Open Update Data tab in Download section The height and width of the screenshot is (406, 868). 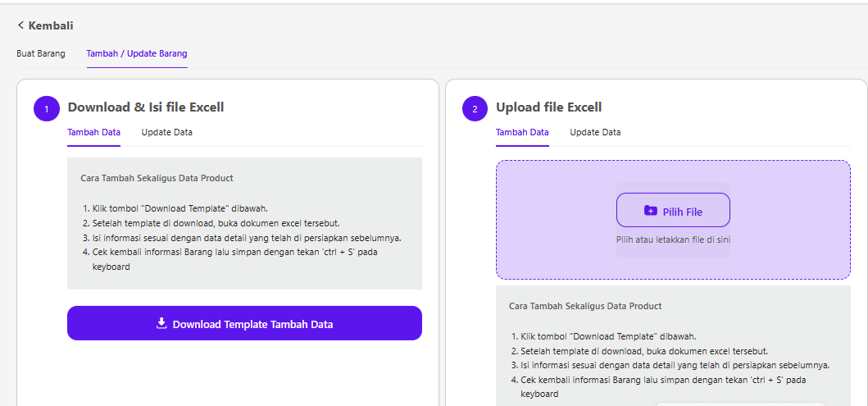coord(166,132)
